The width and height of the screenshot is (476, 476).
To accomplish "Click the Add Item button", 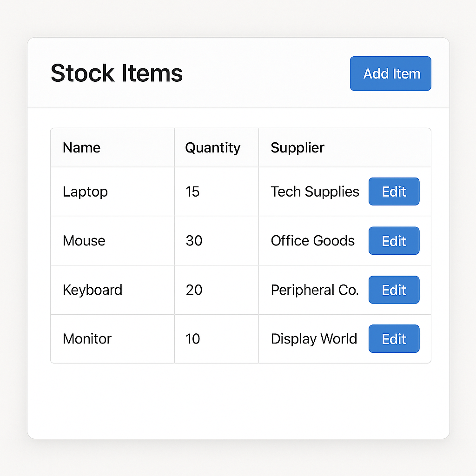I will click(x=390, y=73).
